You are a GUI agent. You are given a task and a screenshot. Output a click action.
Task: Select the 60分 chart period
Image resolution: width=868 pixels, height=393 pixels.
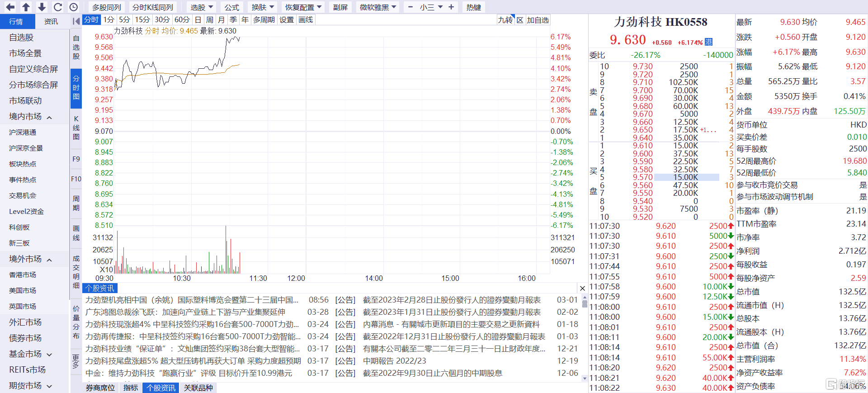(182, 20)
